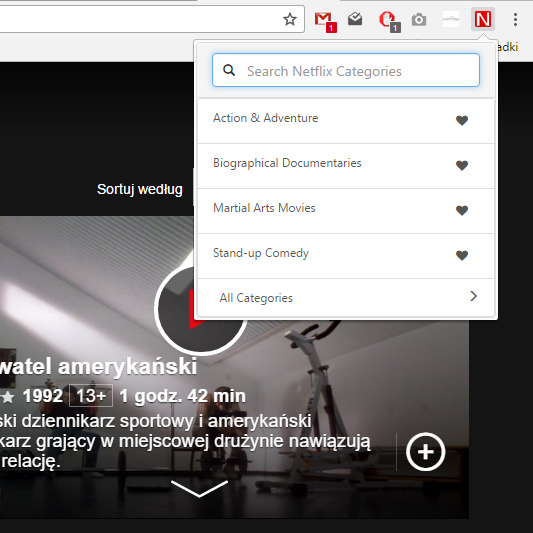Click the Sortuj według sort label
Image resolution: width=533 pixels, height=533 pixels.
coord(140,189)
